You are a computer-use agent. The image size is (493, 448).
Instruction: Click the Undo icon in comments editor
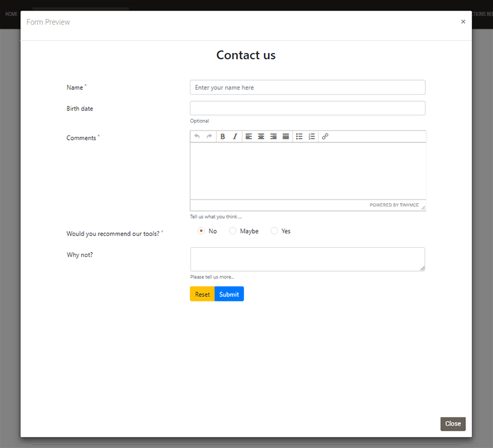pos(197,137)
